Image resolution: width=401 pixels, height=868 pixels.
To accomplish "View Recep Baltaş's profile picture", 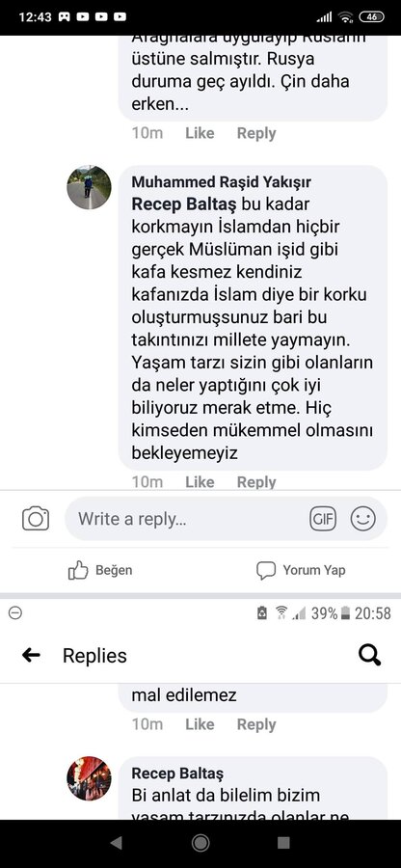I will point(89,778).
